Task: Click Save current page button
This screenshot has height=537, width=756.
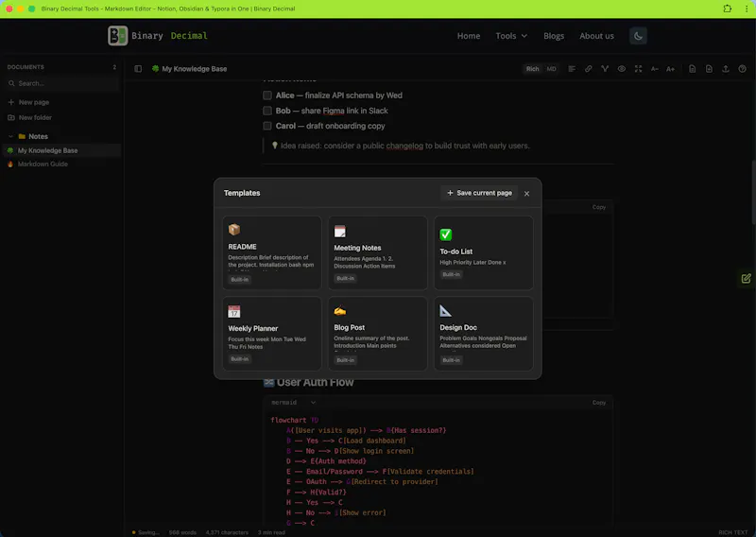Action: coord(479,193)
